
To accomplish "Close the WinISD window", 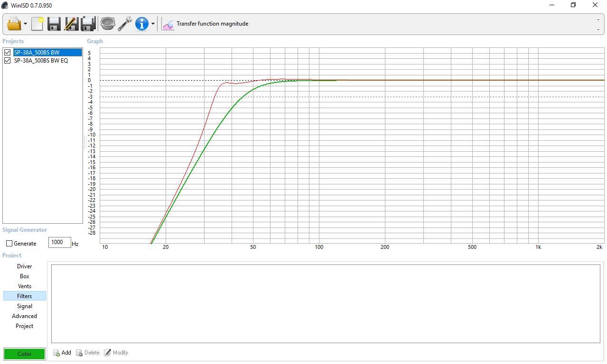I will (x=595, y=5).
